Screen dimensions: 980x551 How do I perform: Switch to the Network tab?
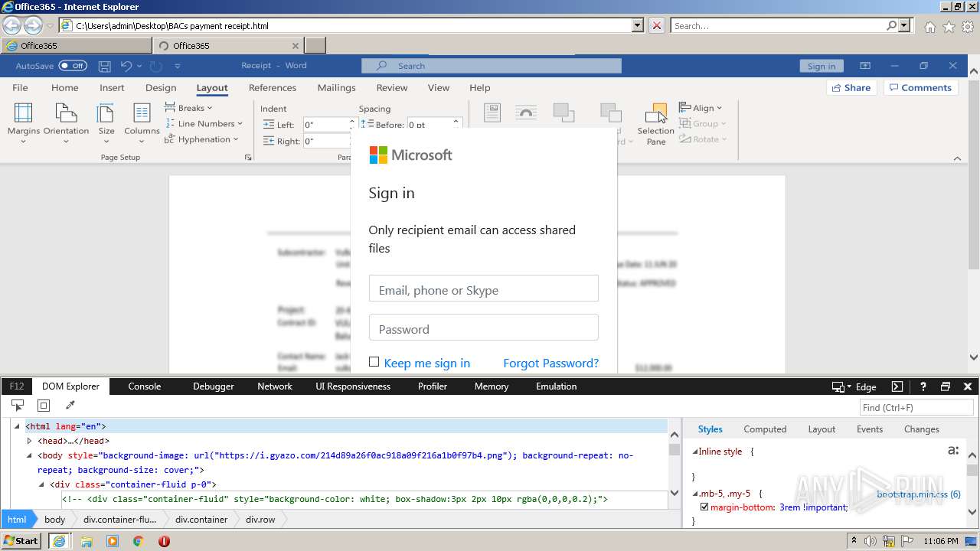pos(275,386)
